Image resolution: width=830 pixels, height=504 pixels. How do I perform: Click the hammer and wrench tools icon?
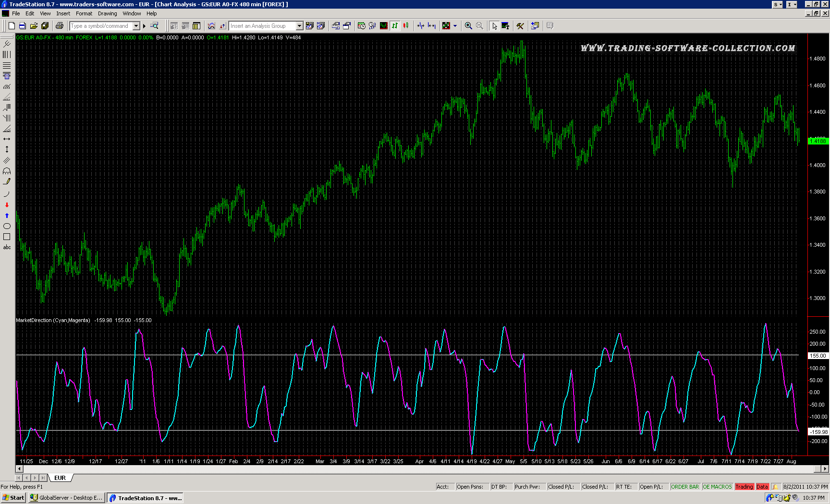pyautogui.click(x=520, y=26)
